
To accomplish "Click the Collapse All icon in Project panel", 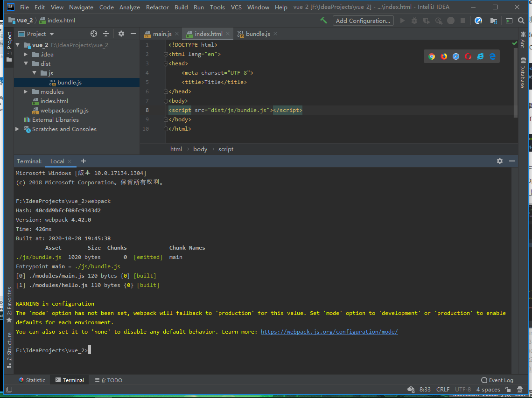I will pos(106,34).
